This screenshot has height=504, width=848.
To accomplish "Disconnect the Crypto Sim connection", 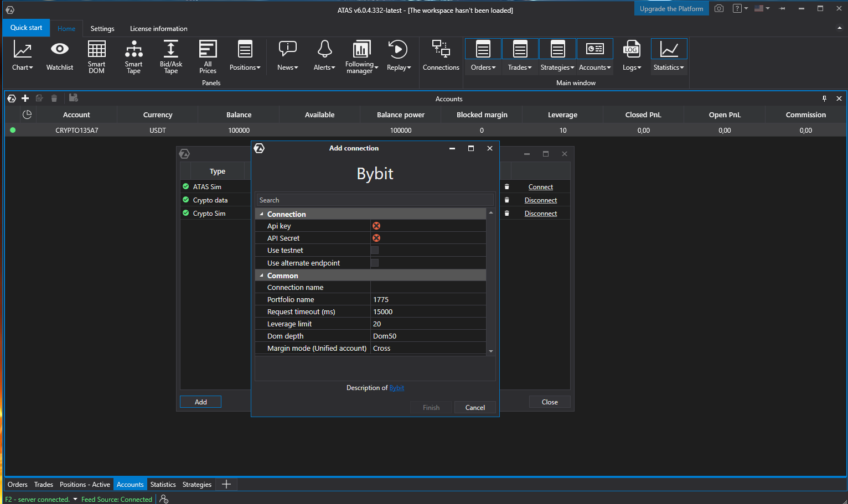I will click(x=540, y=214).
